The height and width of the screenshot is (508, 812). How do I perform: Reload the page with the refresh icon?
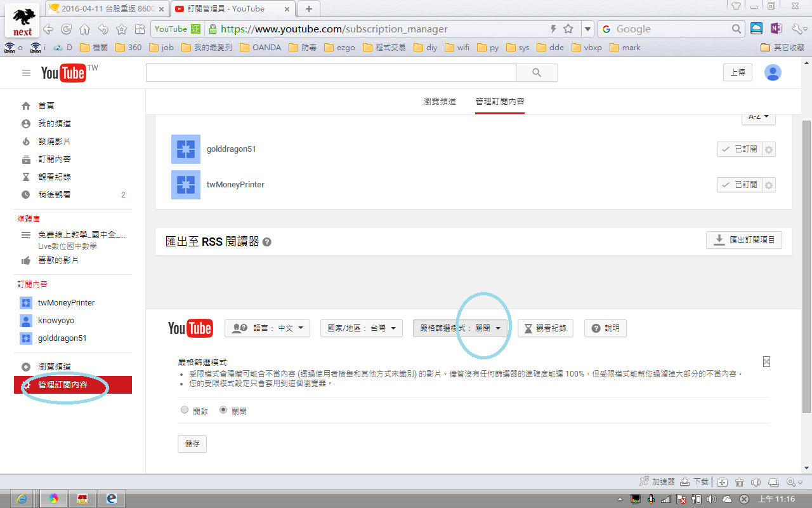pos(66,29)
